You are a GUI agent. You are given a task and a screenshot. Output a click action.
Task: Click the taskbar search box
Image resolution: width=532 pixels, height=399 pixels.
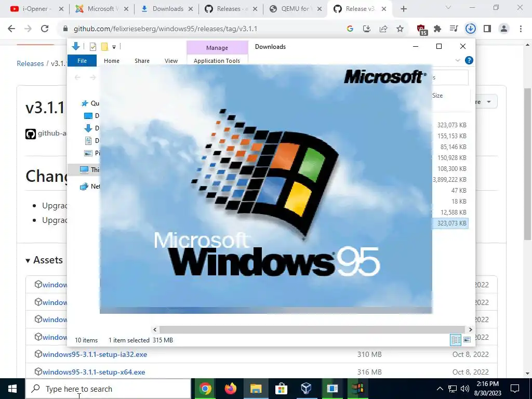pyautogui.click(x=108, y=389)
